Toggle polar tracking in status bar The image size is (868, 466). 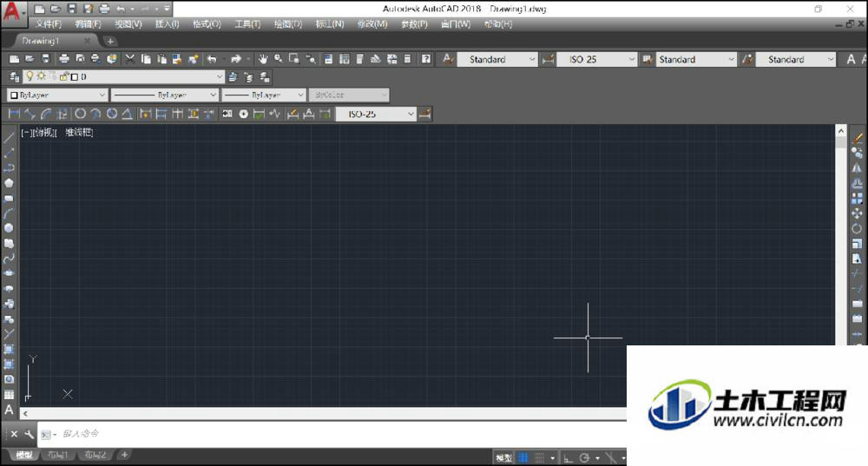[x=584, y=457]
